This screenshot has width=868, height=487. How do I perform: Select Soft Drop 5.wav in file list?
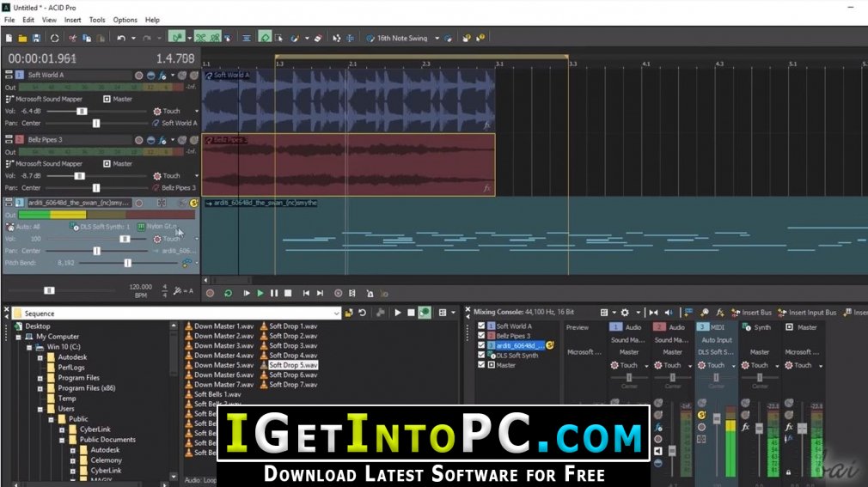click(x=293, y=365)
